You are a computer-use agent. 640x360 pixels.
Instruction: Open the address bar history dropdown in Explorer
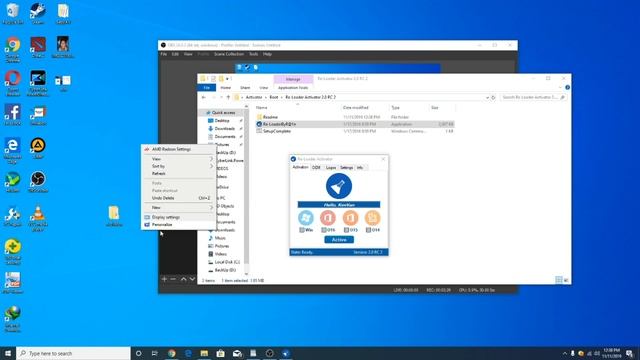tap(487, 98)
